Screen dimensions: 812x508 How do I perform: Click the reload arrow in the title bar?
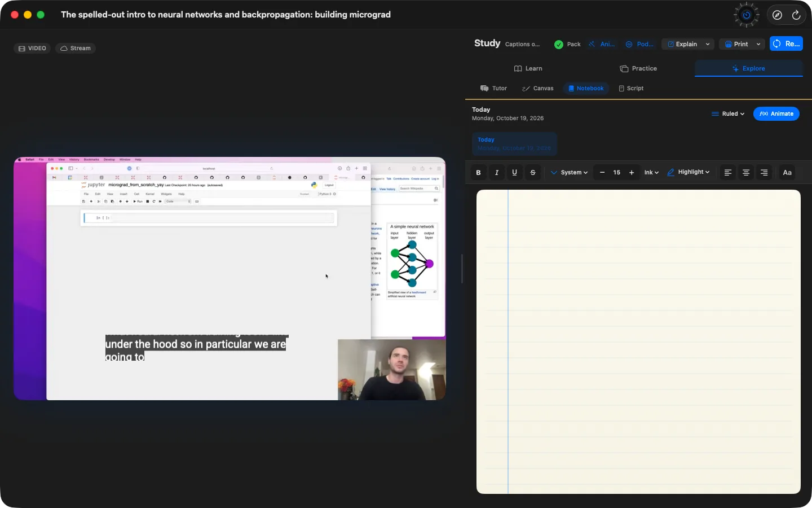click(x=796, y=15)
